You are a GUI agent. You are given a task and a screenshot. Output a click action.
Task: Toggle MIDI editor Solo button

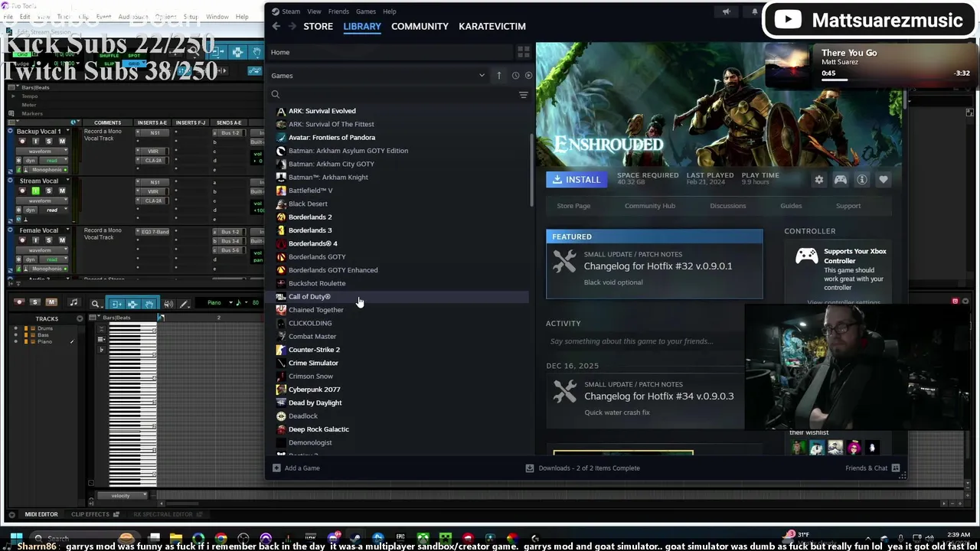pyautogui.click(x=35, y=302)
